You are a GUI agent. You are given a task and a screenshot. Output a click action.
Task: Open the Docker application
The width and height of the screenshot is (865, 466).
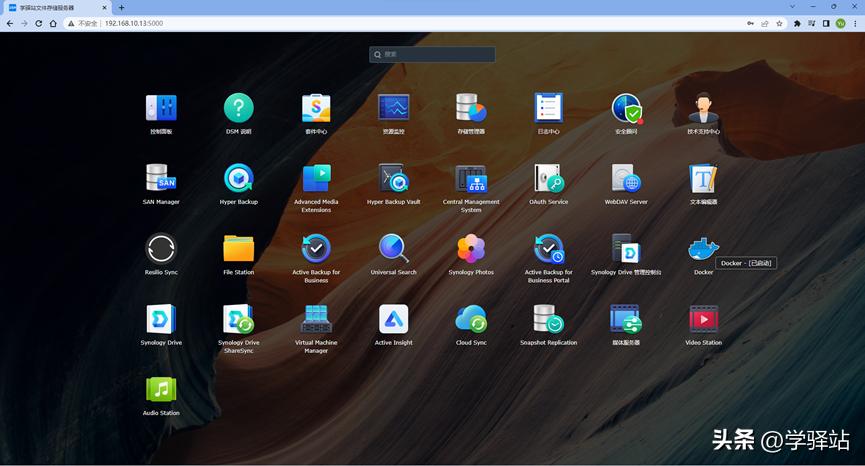[x=703, y=249]
